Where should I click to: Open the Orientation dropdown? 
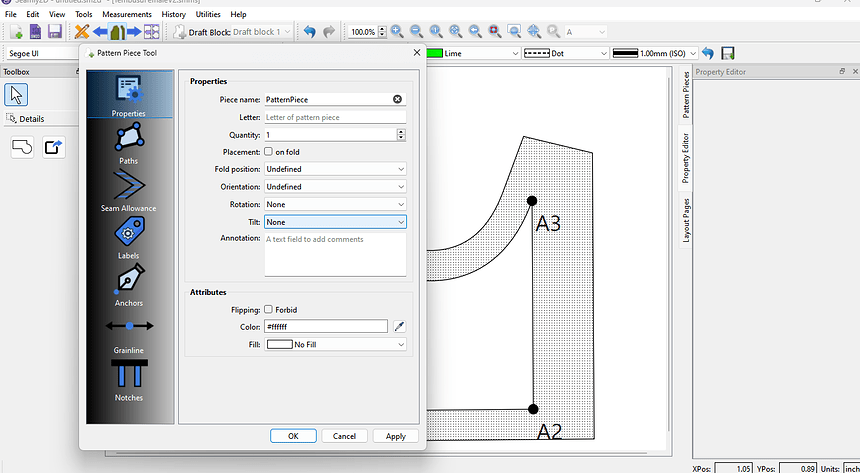point(335,187)
